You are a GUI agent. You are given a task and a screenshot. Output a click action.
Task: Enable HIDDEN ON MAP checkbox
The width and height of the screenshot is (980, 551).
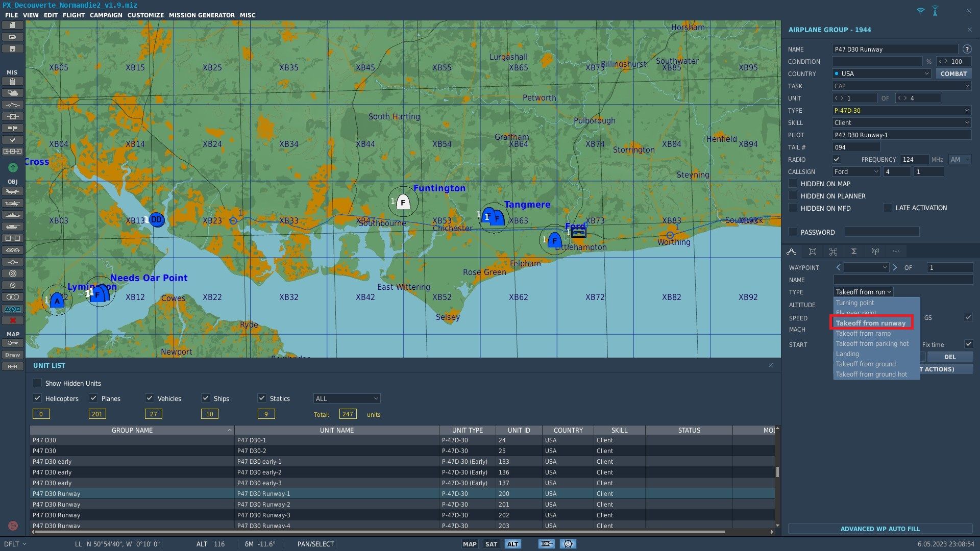click(x=793, y=184)
